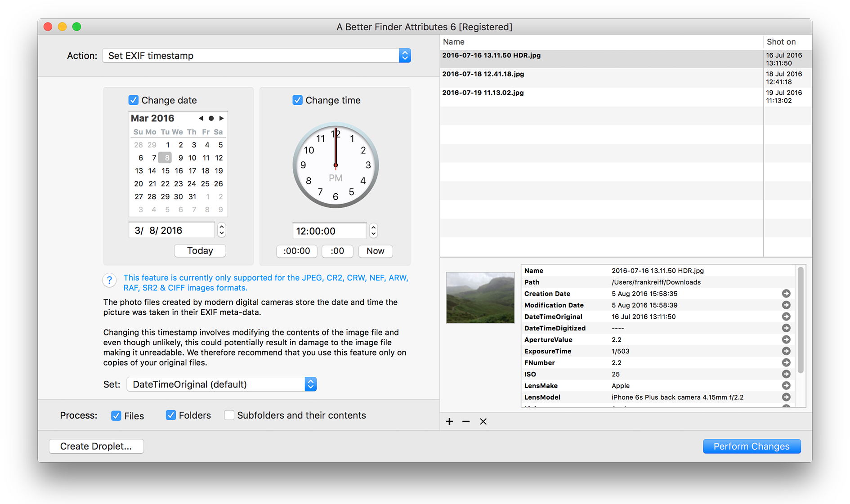Click the time input field 12:00:00

point(330,231)
